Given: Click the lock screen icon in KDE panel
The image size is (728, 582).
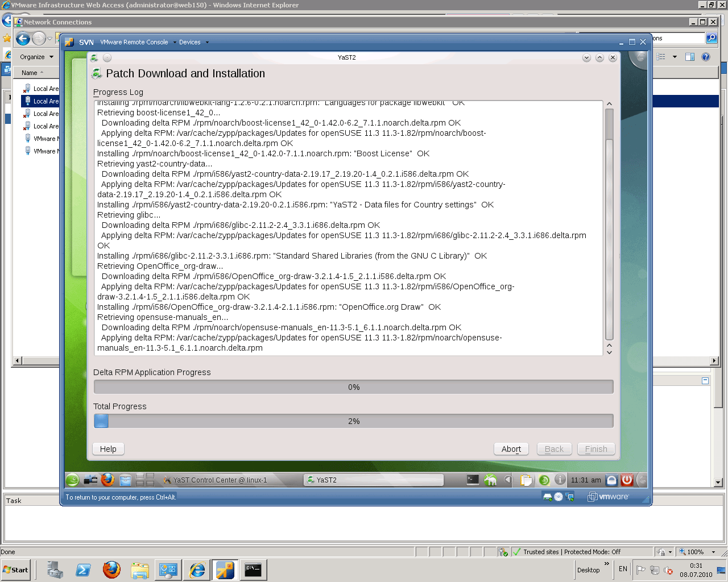Looking at the screenshot, I should pyautogui.click(x=611, y=480).
